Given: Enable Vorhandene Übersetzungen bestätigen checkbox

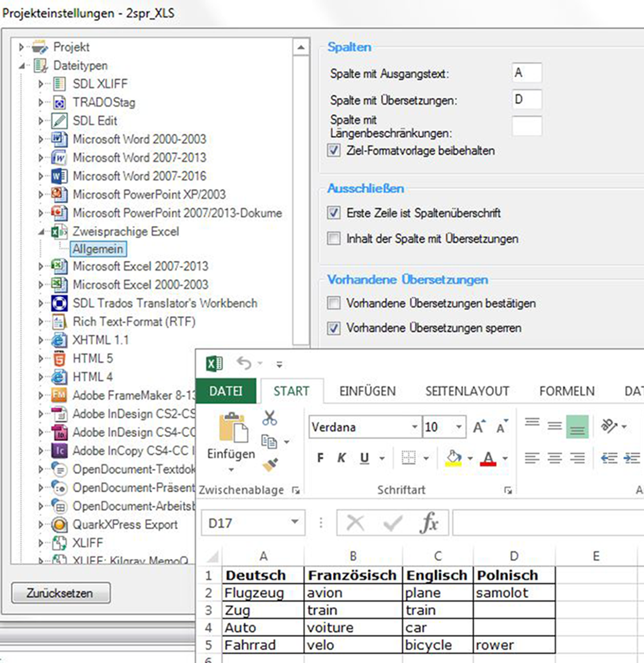Looking at the screenshot, I should (333, 303).
